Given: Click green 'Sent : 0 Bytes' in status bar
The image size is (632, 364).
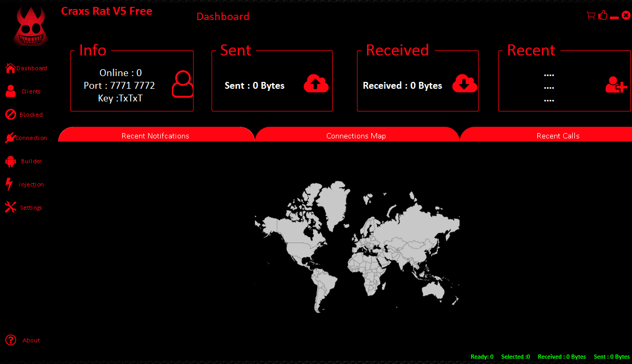Looking at the screenshot, I should pyautogui.click(x=612, y=357).
